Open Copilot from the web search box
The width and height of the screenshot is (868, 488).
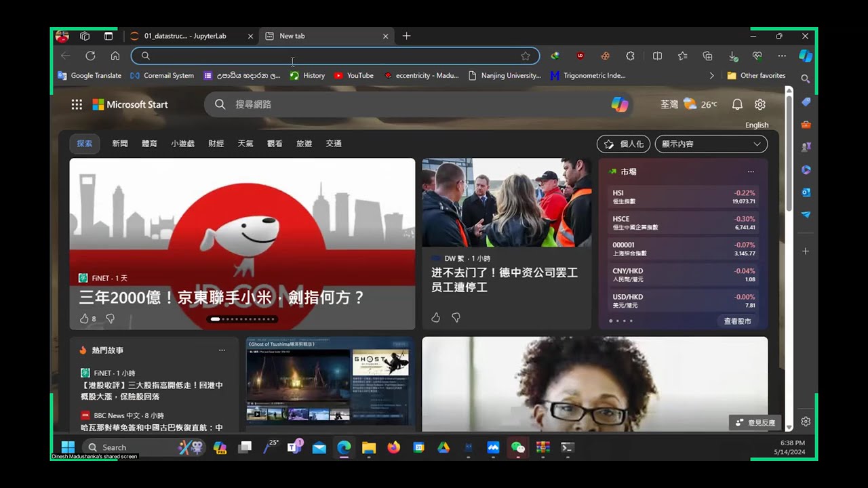tap(620, 104)
